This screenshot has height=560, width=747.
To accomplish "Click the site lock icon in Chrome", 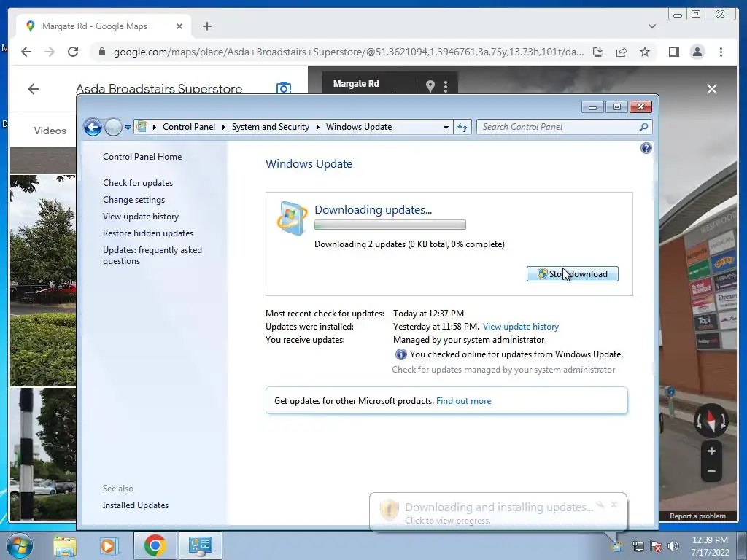I will 101,52.
